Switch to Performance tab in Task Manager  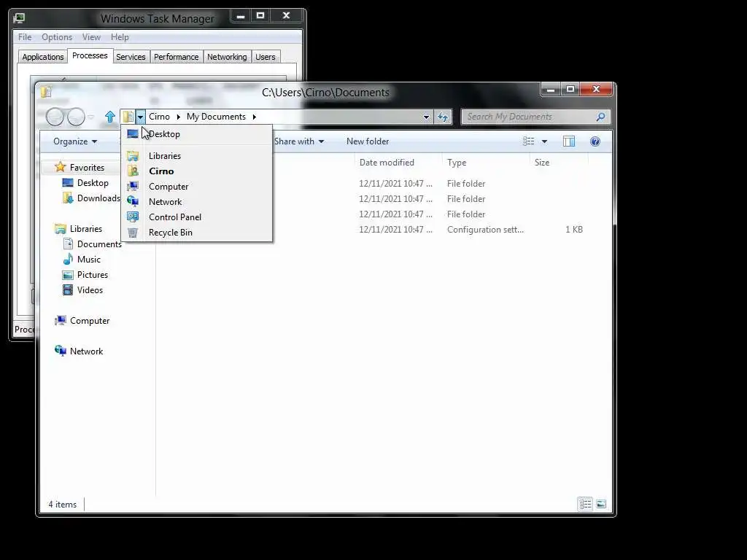[x=176, y=57]
